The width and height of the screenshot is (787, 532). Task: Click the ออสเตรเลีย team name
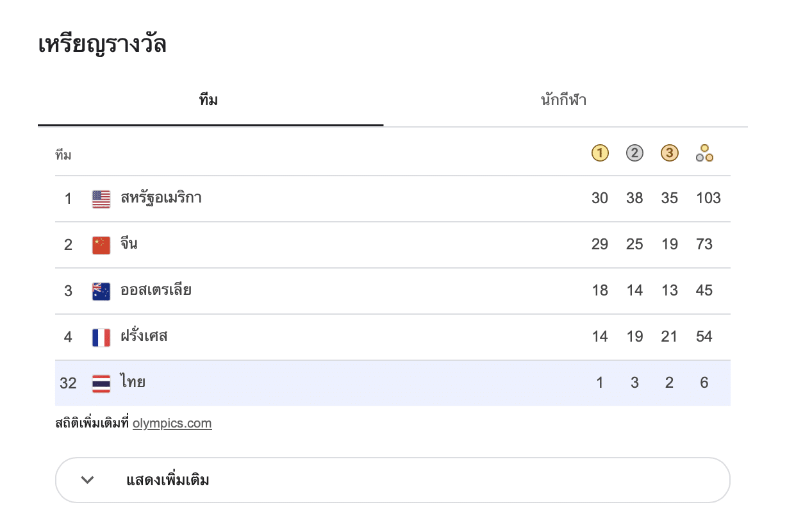[156, 290]
